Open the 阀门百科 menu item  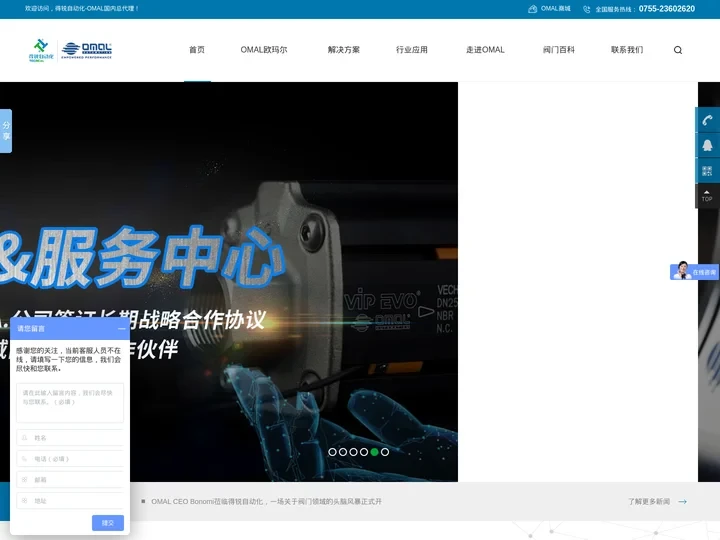pos(559,50)
